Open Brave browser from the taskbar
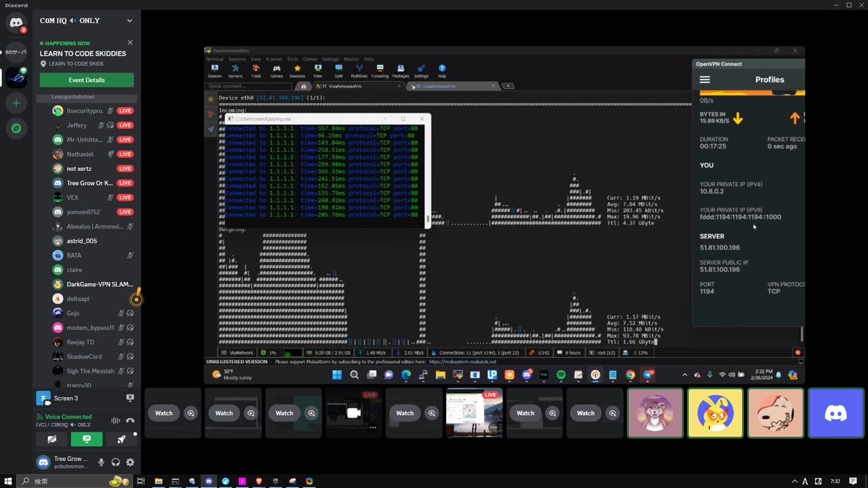868x488 pixels. [x=258, y=481]
